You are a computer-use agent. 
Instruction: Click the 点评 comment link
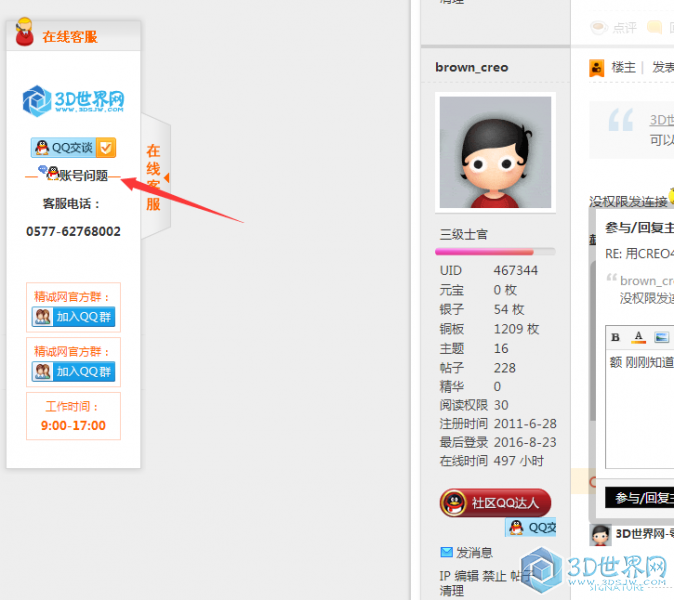pyautogui.click(x=624, y=28)
